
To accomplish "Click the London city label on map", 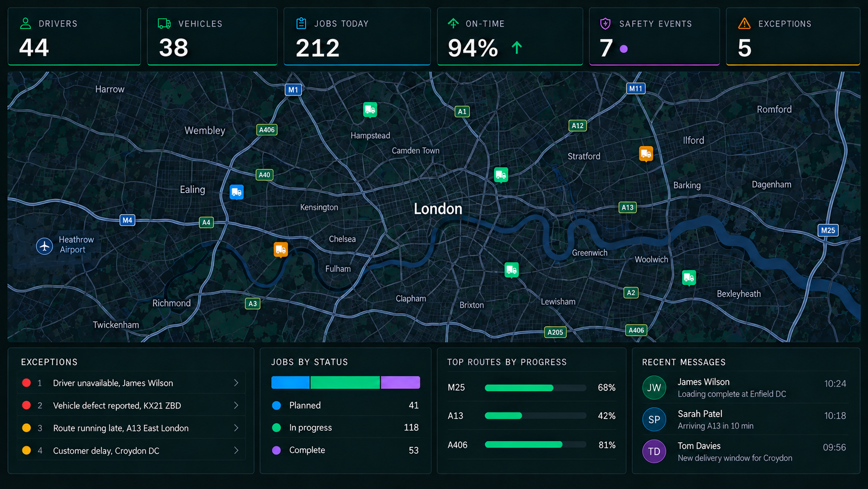I will [x=438, y=209].
